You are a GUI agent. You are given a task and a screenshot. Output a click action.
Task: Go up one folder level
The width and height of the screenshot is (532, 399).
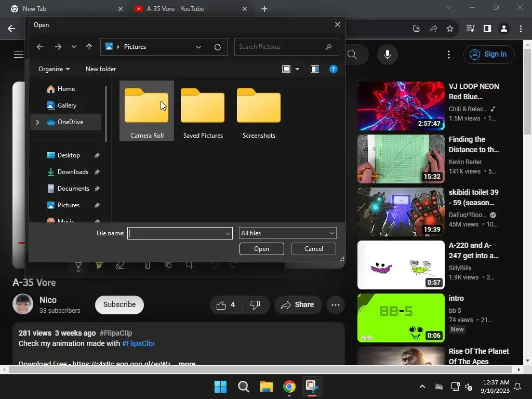[89, 47]
